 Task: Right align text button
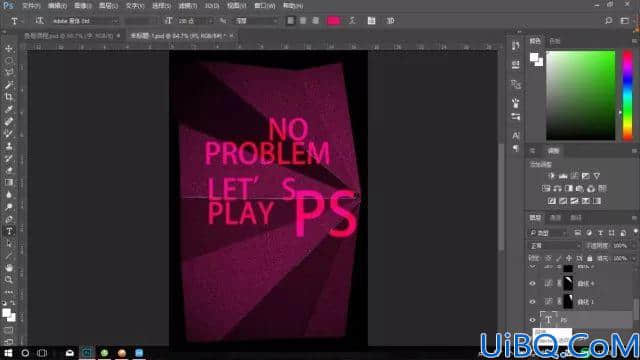point(316,21)
